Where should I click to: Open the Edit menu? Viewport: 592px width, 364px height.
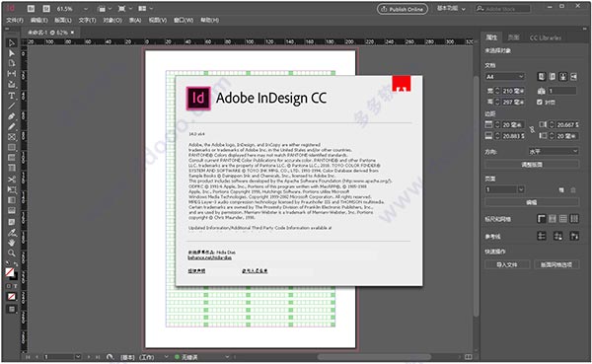tap(38, 20)
